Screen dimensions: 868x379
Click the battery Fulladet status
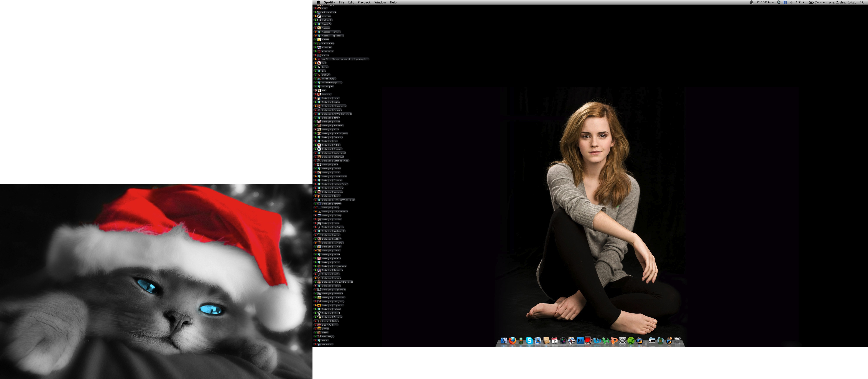(818, 2)
